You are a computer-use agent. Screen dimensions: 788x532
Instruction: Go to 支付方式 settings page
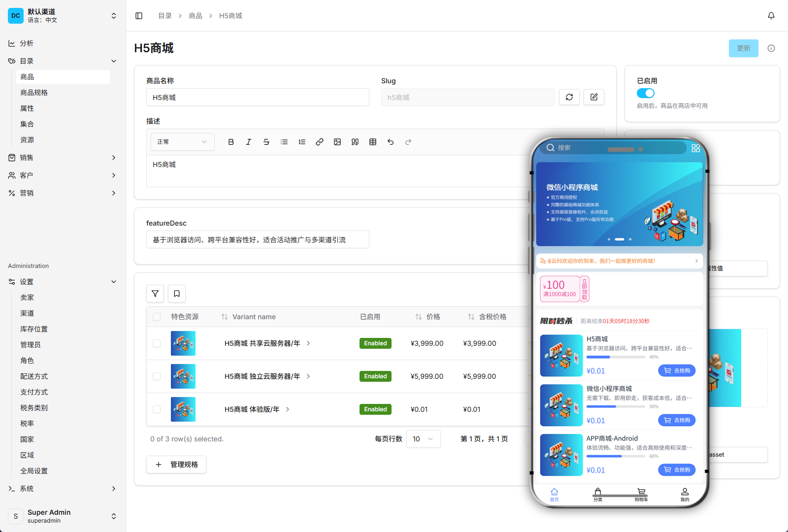[34, 392]
